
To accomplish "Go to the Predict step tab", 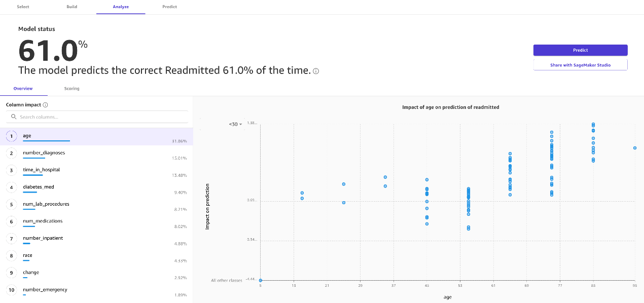I will click(169, 7).
